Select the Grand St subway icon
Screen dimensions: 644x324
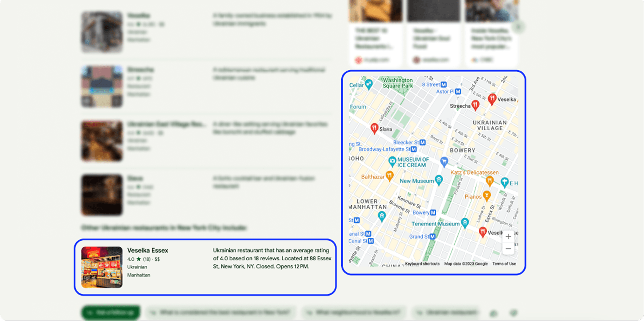click(432, 236)
